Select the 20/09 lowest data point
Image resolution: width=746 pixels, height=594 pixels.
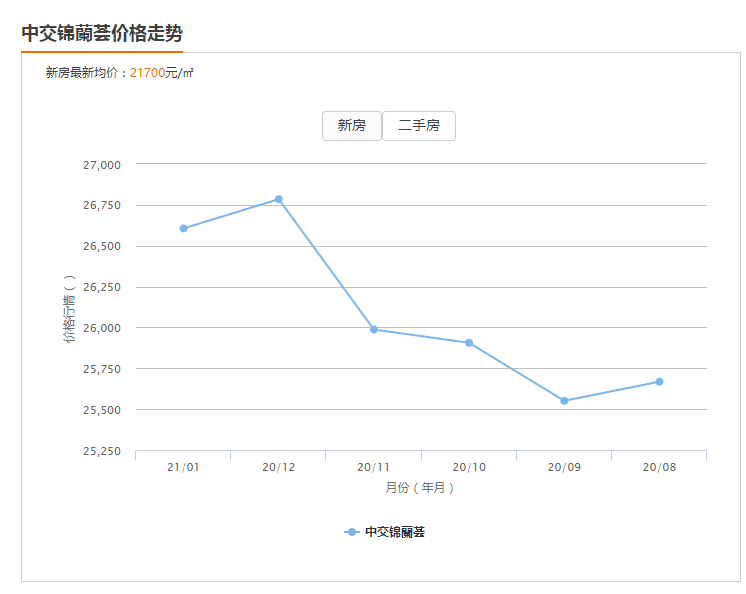564,401
